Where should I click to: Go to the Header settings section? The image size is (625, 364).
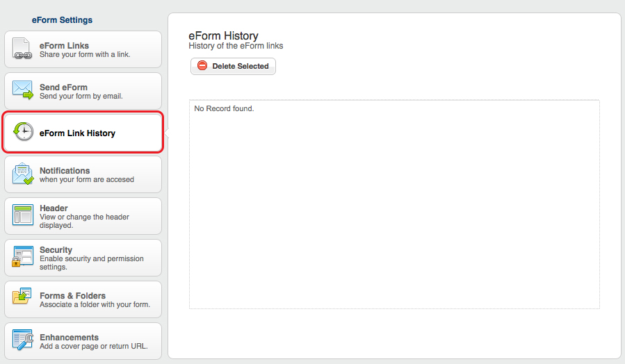tap(83, 216)
